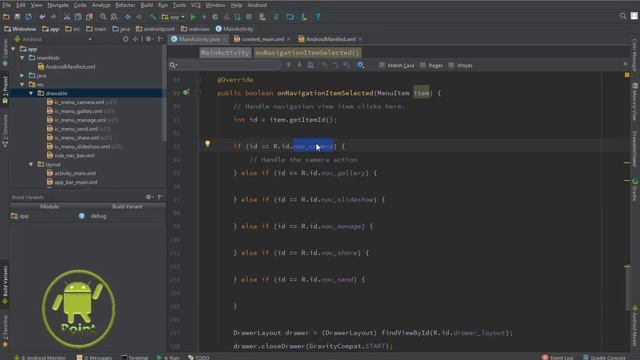
Task: Click the Cut scissors icon
Action: point(67,17)
